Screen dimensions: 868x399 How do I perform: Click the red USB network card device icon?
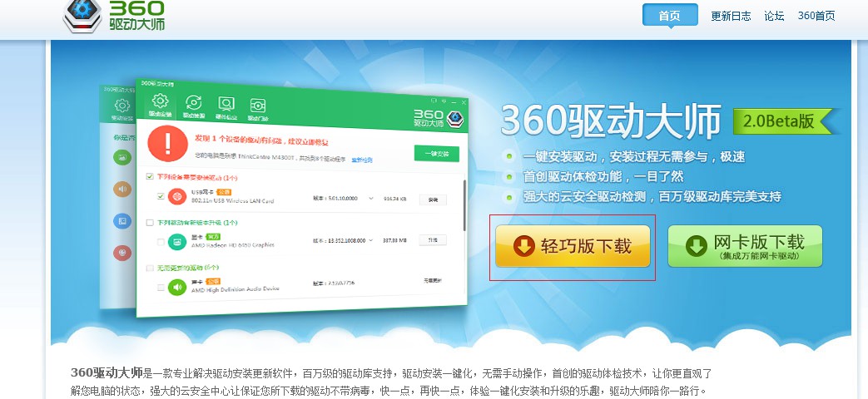coord(177,196)
